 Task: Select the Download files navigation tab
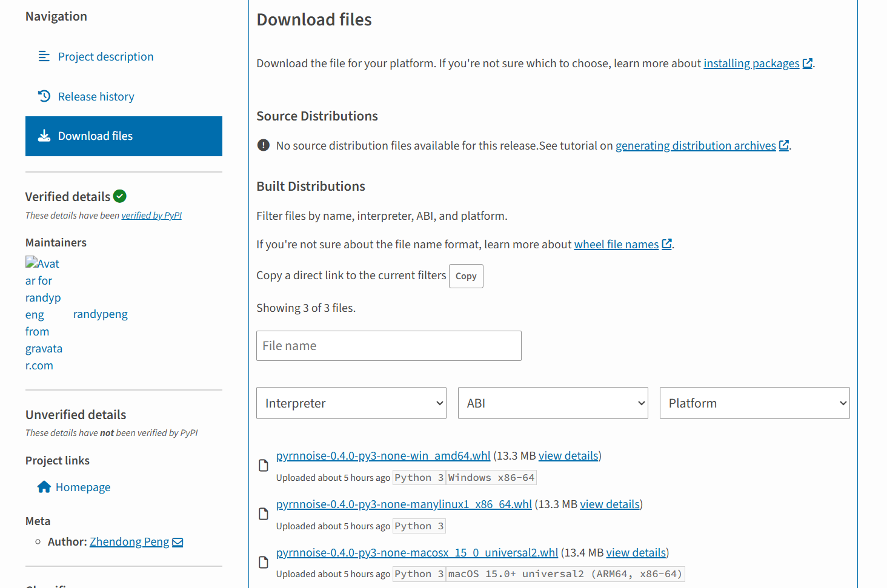124,136
